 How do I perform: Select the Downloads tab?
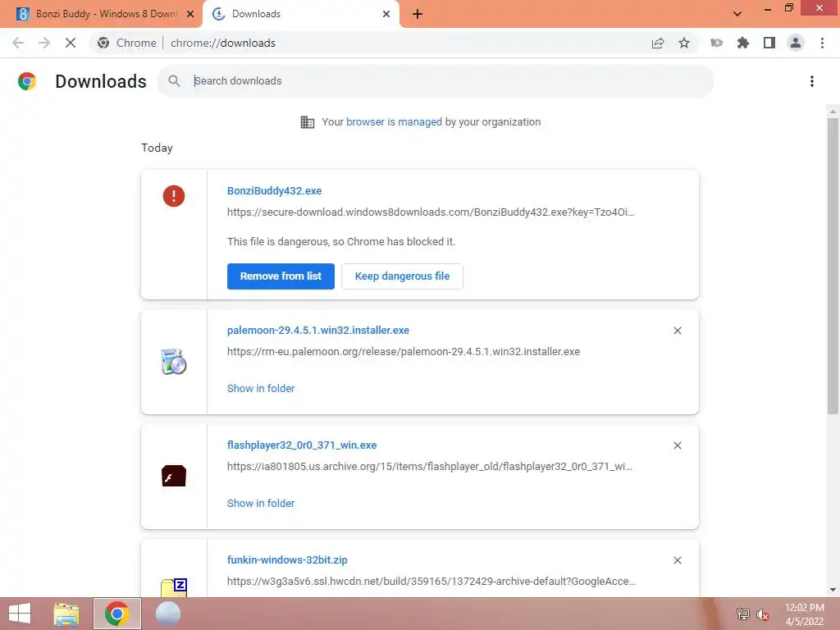coord(300,14)
